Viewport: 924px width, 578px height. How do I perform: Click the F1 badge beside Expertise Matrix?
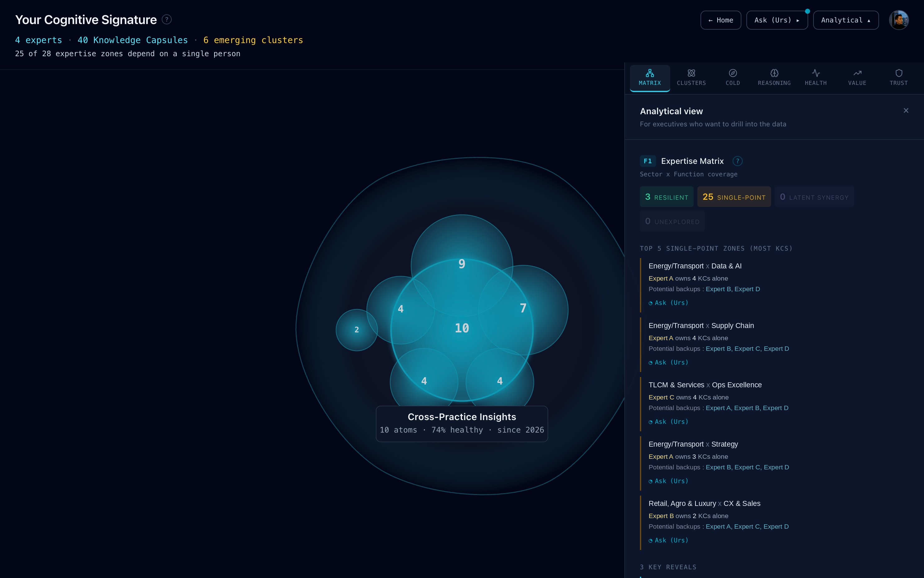648,161
